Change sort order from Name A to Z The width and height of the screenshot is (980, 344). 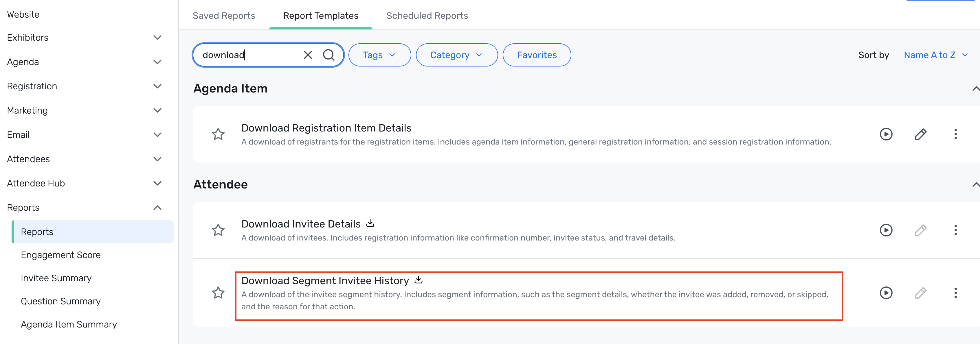[935, 55]
